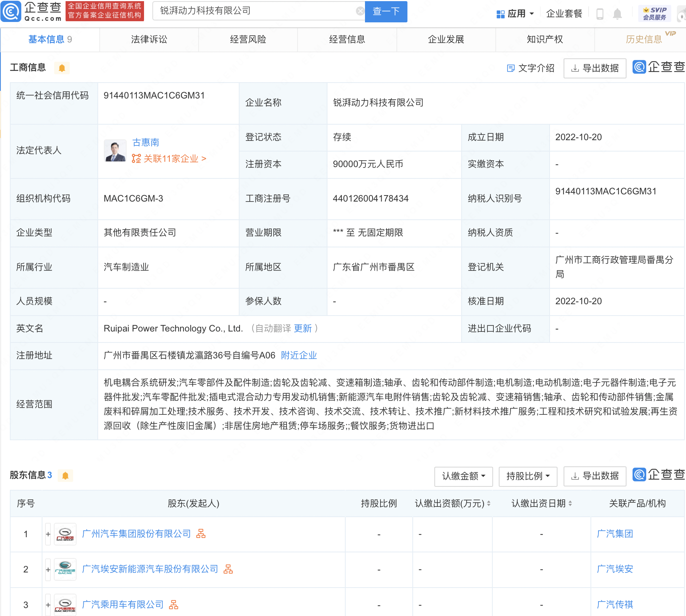Expand row 3 shareholder with plus
Image resolution: width=686 pixels, height=616 pixels.
tap(48, 605)
